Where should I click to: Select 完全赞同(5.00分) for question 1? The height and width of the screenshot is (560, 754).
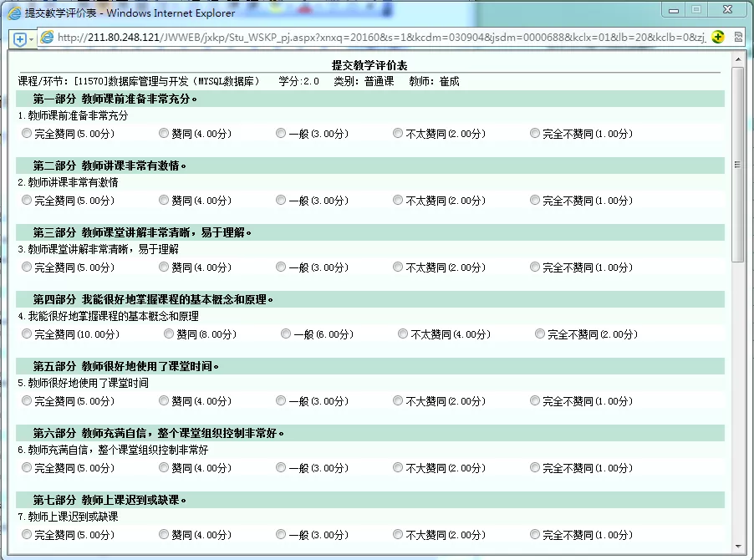[27, 134]
